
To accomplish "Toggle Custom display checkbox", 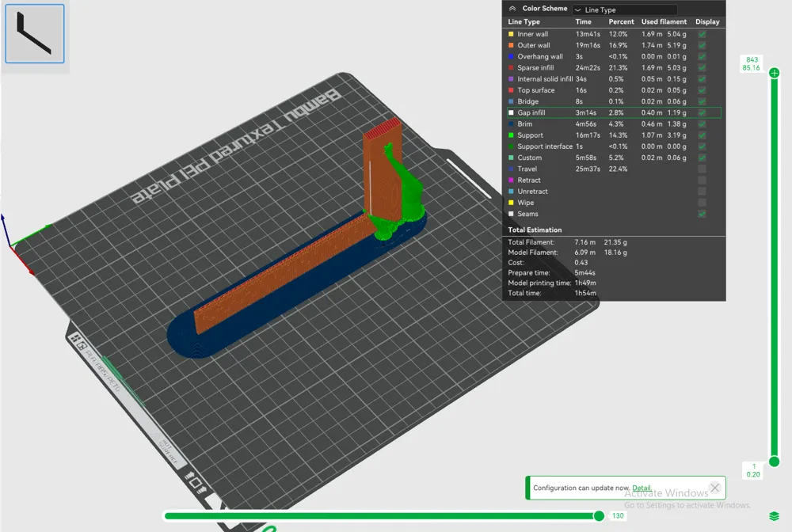I will point(702,158).
